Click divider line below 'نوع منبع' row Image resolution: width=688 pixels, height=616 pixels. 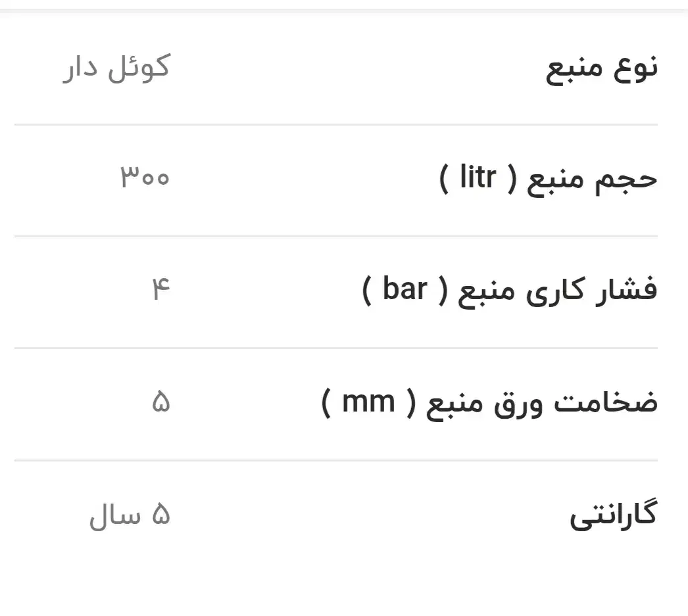click(x=335, y=124)
